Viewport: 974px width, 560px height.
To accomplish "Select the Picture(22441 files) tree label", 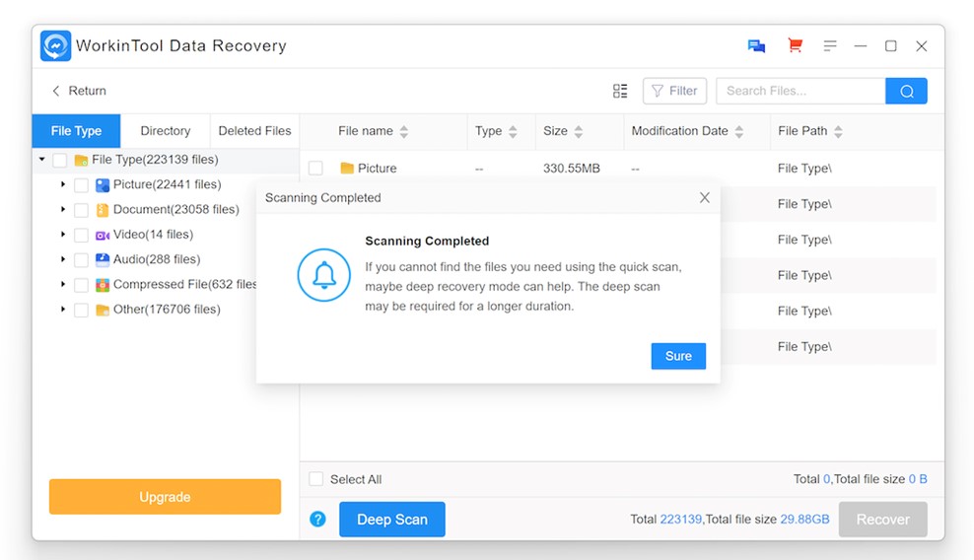I will click(167, 184).
